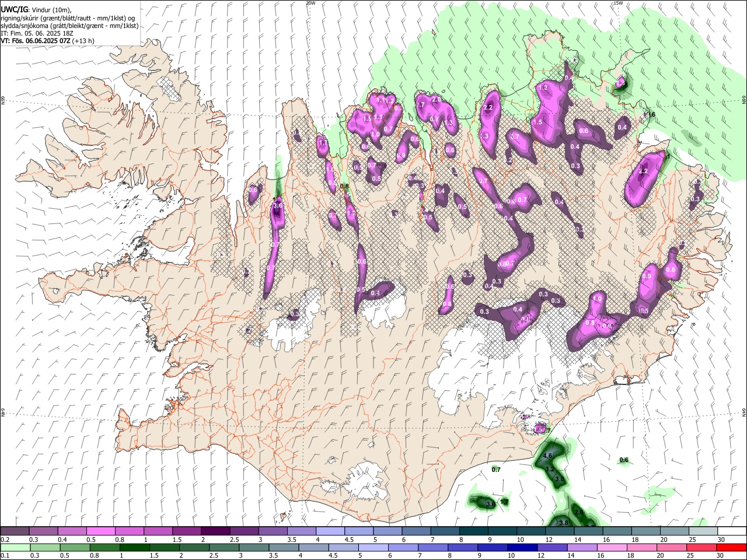This screenshot has width=747, height=560.
Task: Click the 4.6 rain value offshore
Action: [547, 456]
